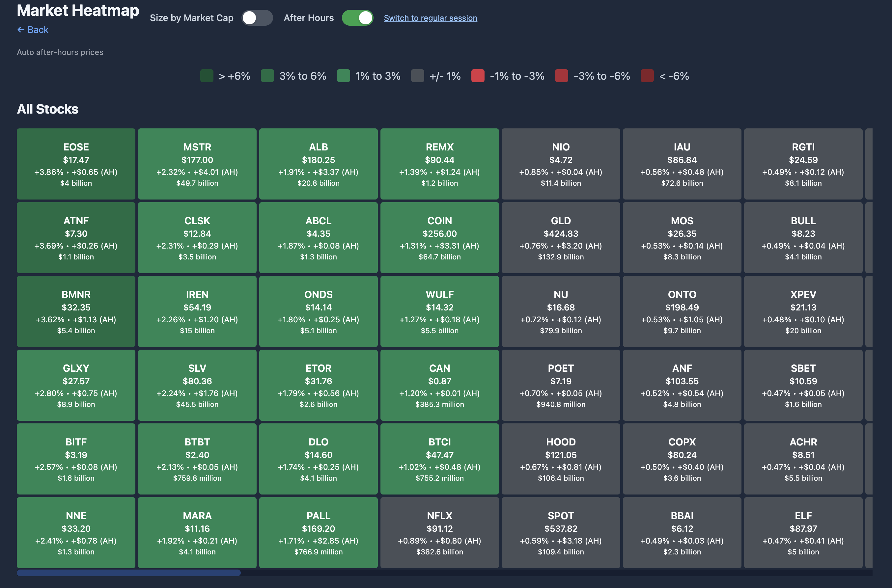
Task: Open the EOSE stock tile
Action: 76,164
